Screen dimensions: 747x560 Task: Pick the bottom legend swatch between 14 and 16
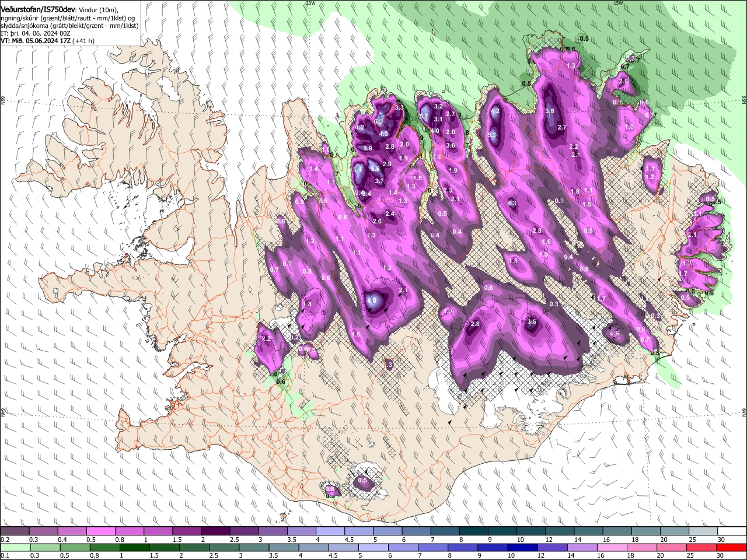point(582,547)
